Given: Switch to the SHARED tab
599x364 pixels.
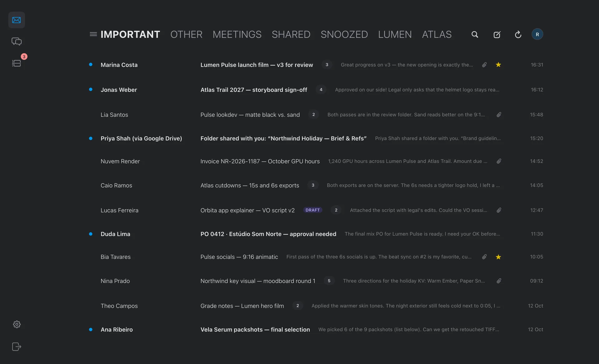Looking at the screenshot, I should click(x=291, y=34).
